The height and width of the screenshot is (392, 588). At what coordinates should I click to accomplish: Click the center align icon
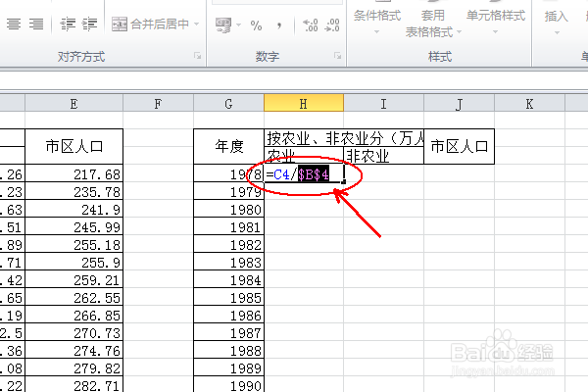14,24
